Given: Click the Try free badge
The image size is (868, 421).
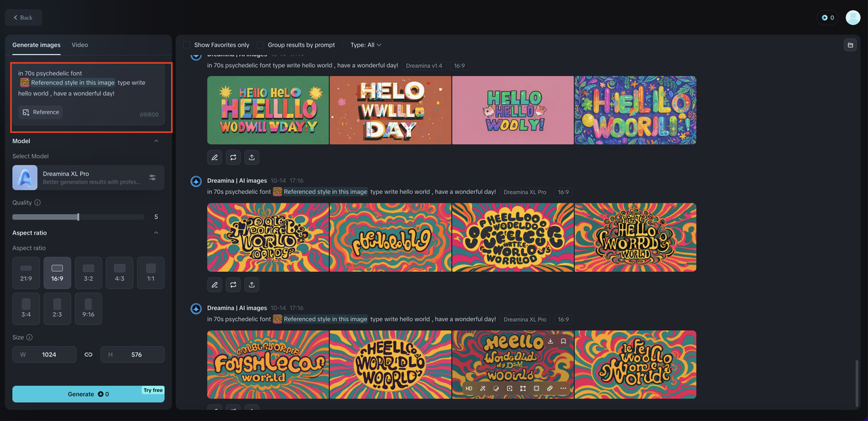Looking at the screenshot, I should click(153, 390).
